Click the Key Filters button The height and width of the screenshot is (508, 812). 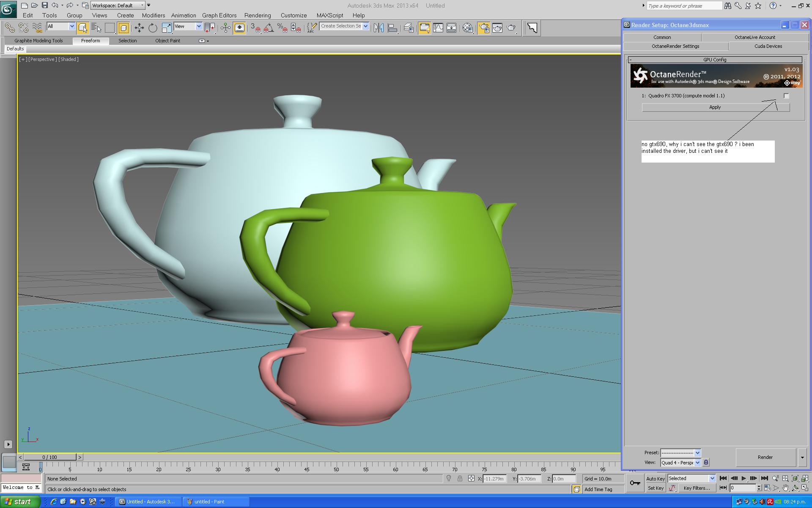[x=697, y=488]
